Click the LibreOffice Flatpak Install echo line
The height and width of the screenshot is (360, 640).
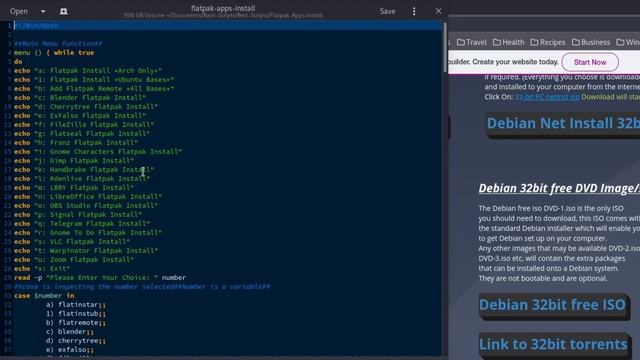click(88, 197)
